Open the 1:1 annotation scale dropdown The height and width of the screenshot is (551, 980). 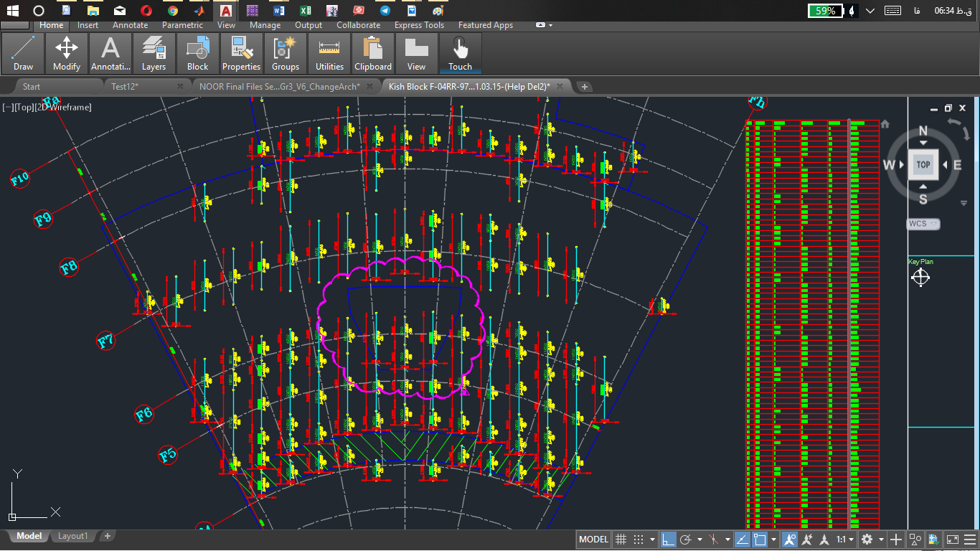(845, 540)
